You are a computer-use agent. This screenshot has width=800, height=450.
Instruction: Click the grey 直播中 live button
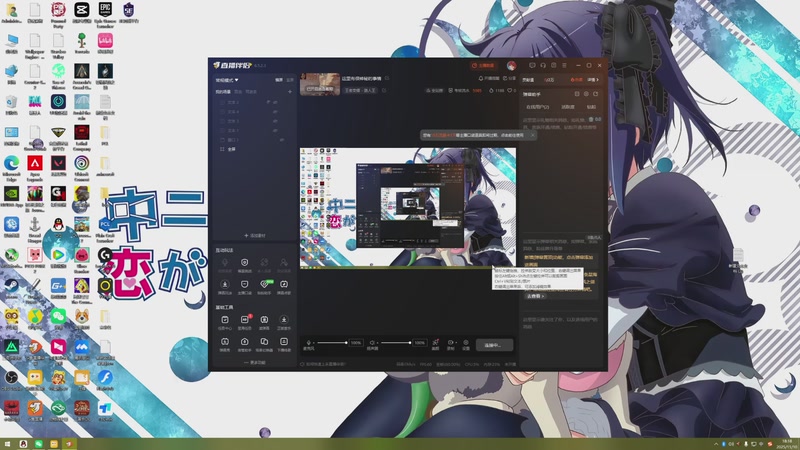pyautogui.click(x=494, y=345)
